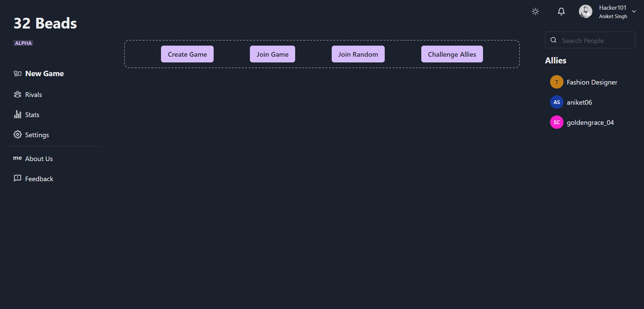Click the New Game dashboard icon
This screenshot has width=644, height=309.
[17, 73]
